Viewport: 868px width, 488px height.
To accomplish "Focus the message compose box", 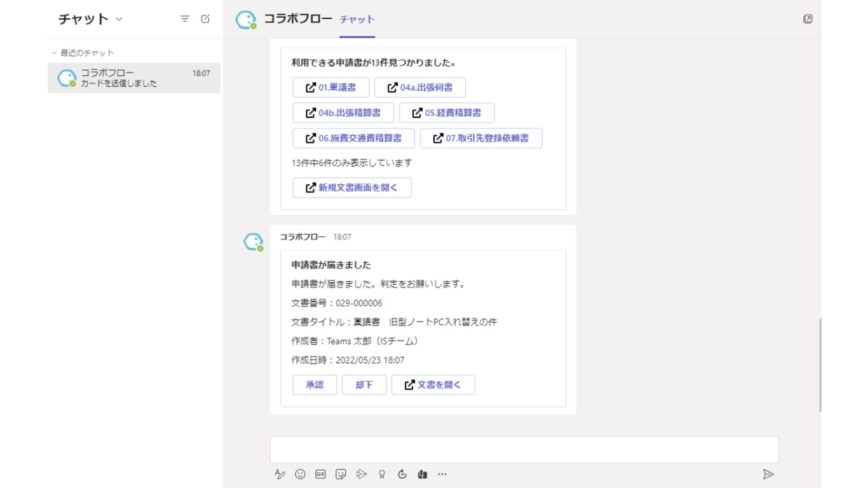I will (524, 450).
